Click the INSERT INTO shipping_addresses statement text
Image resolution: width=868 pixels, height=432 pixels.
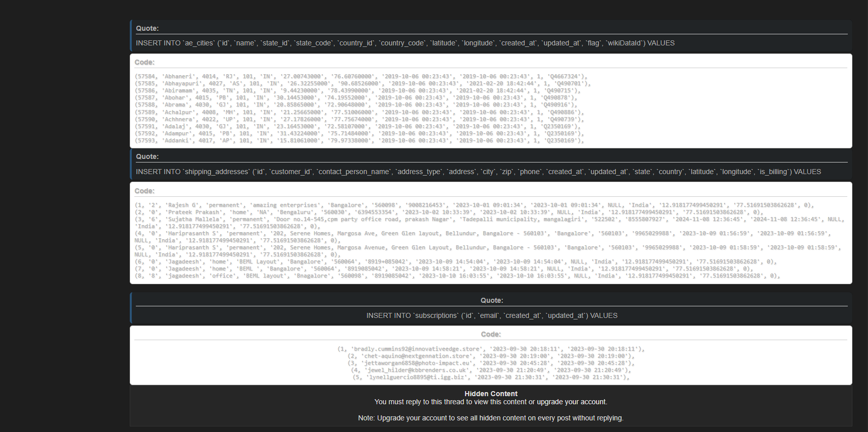point(478,172)
